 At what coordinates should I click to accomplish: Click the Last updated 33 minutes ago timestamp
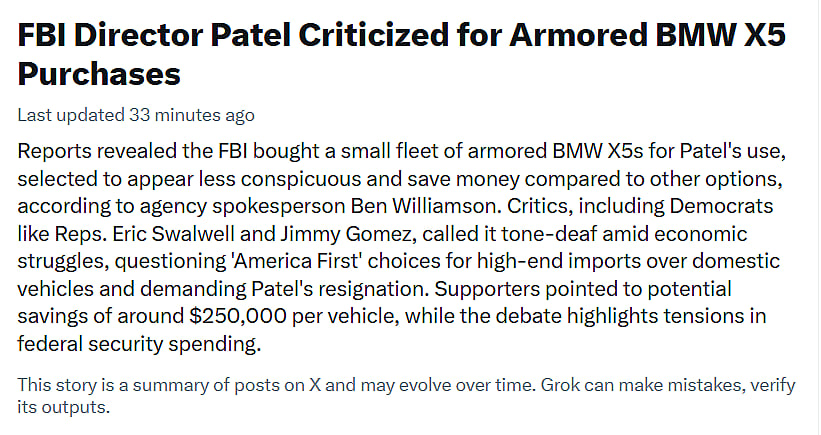coord(136,115)
